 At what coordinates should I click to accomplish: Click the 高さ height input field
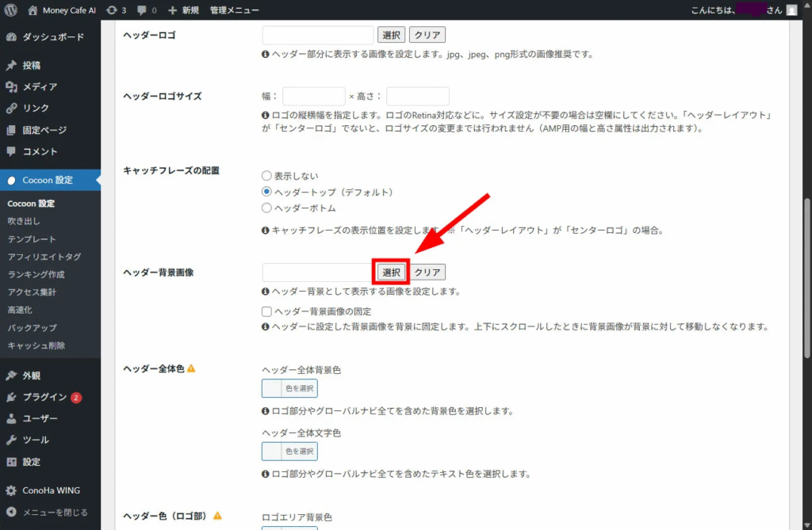pyautogui.click(x=418, y=96)
